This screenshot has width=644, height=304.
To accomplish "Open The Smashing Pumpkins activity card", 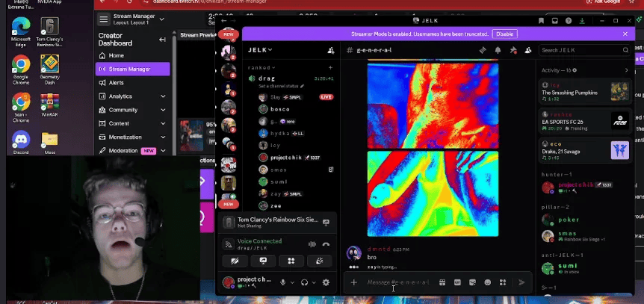I will click(x=585, y=91).
